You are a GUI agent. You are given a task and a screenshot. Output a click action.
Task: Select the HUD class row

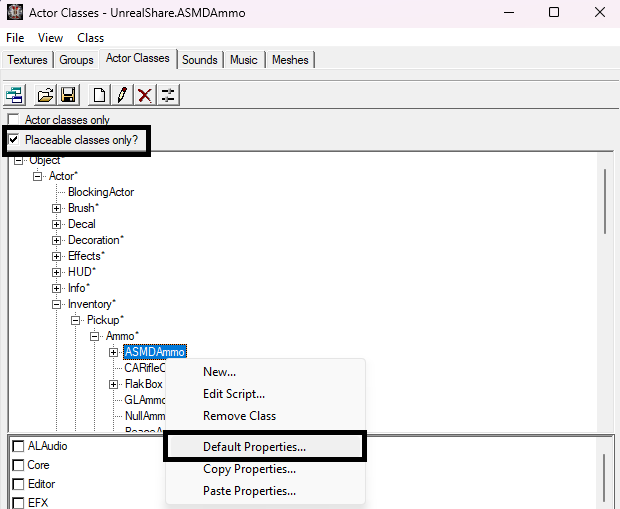[x=82, y=272]
